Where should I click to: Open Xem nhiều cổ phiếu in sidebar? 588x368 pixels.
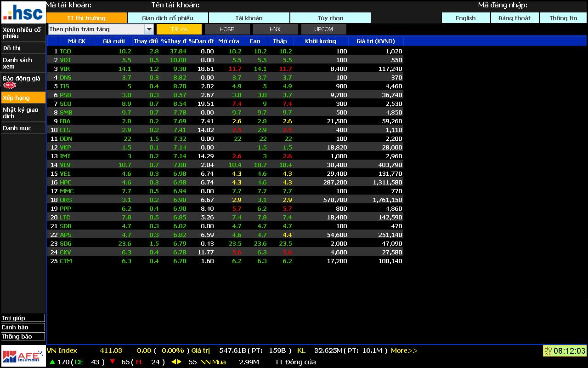23,33
